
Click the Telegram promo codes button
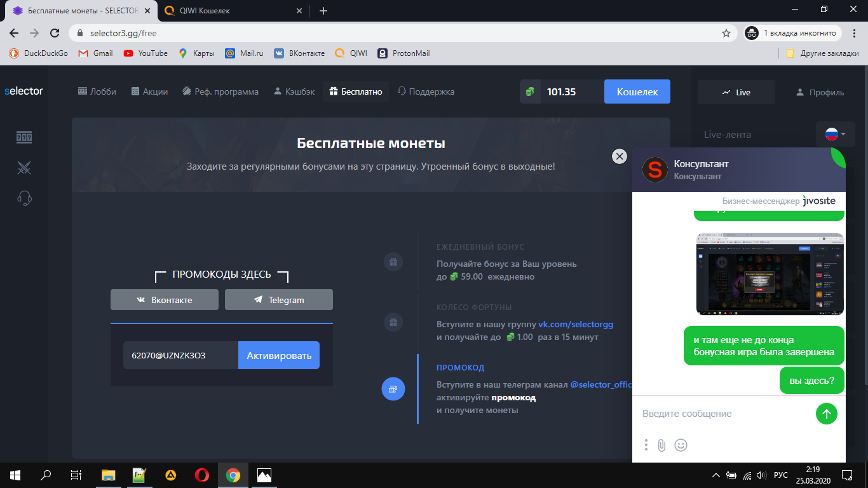[x=279, y=300]
